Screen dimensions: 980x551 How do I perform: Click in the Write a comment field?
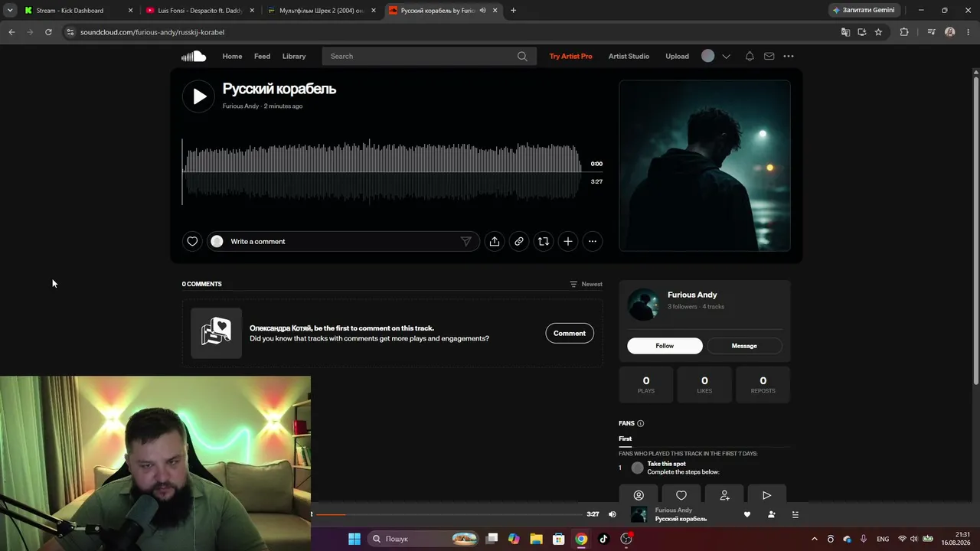click(x=343, y=241)
